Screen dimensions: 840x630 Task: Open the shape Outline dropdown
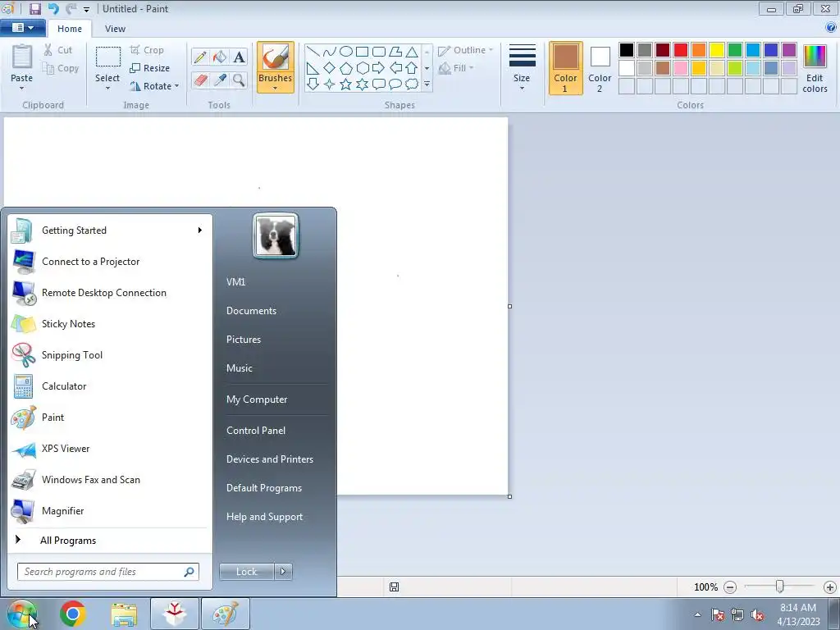(465, 50)
